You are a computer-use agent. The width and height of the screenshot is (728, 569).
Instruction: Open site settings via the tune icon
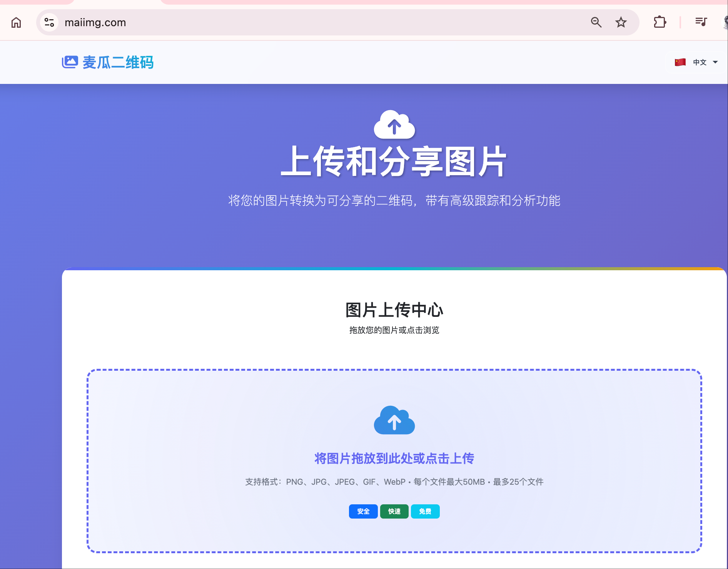[x=48, y=22]
